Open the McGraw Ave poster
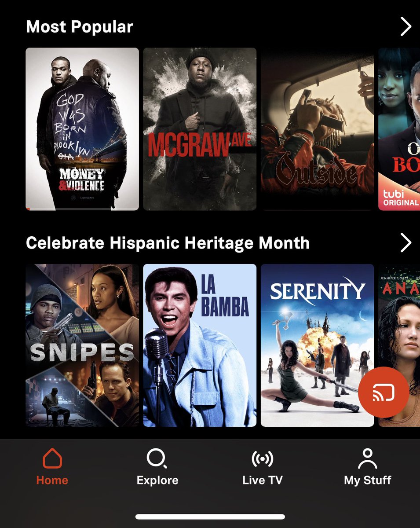420x528 pixels. point(200,129)
